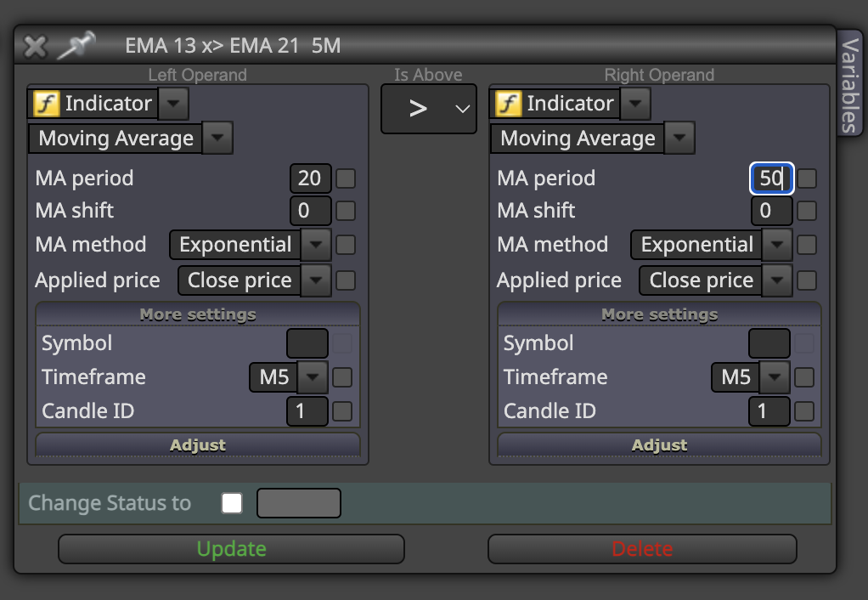The image size is (868, 600).
Task: Enable the Change Status to checkbox
Action: tap(232, 503)
